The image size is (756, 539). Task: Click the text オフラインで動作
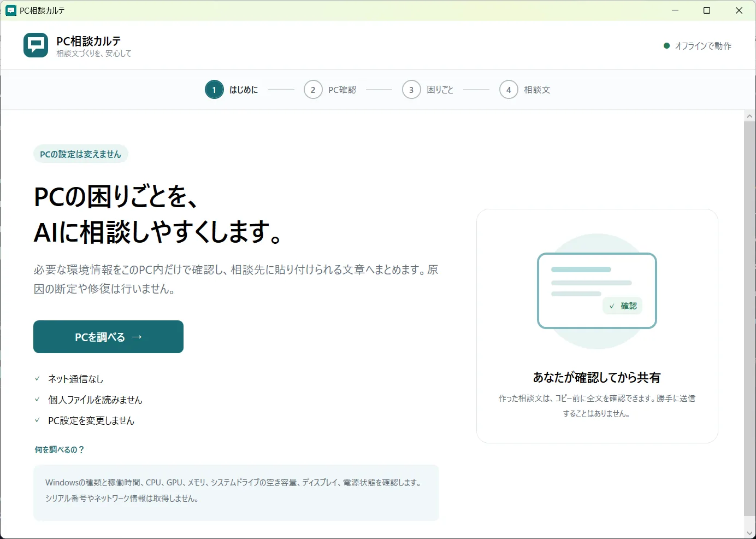point(703,46)
